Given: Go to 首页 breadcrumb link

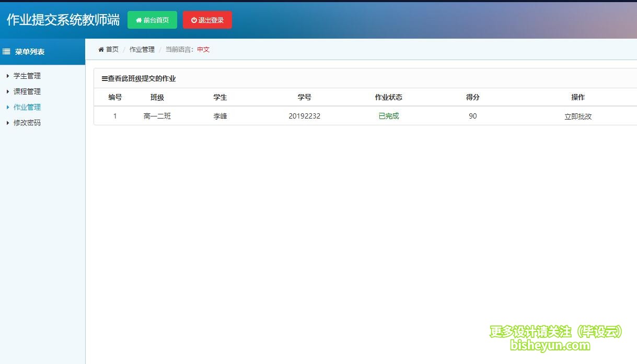Looking at the screenshot, I should [x=112, y=50].
